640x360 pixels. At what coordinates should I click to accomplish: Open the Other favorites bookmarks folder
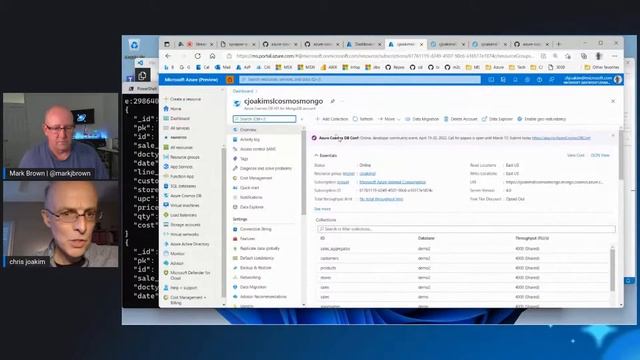tap(602, 67)
